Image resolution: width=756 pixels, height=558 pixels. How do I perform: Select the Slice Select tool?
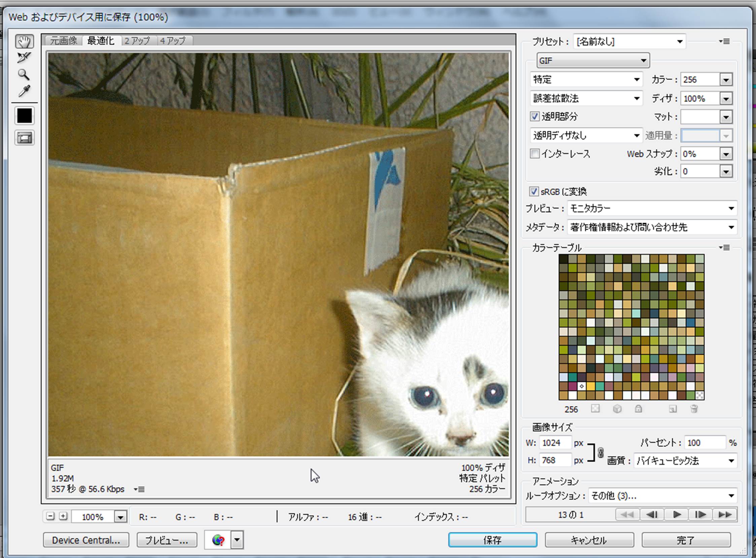(x=24, y=58)
